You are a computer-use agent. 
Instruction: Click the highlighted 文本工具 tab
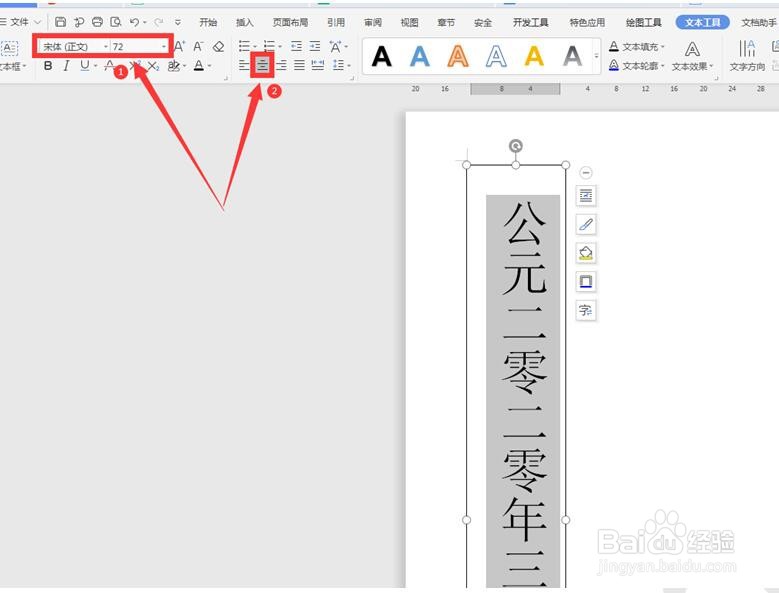[702, 22]
